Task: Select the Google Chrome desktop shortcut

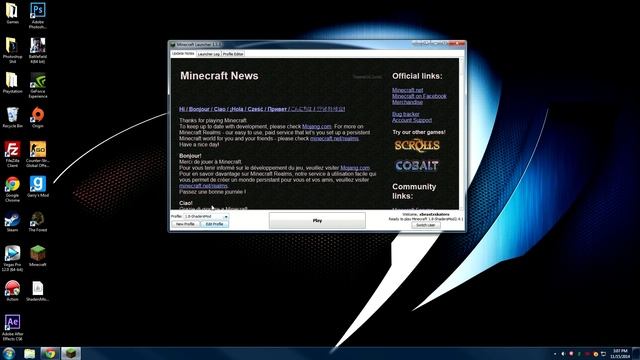Action: (x=12, y=189)
